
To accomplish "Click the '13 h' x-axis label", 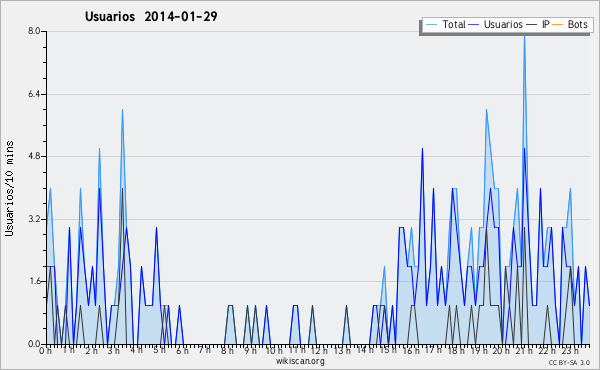I will click(342, 350).
